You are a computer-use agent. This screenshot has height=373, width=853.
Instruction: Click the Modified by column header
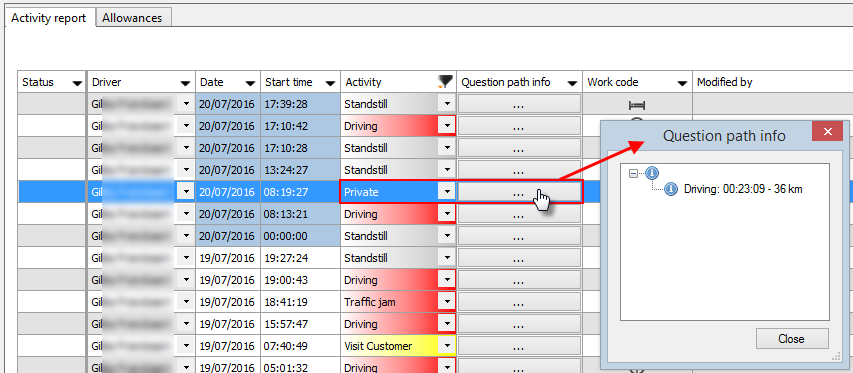click(772, 82)
